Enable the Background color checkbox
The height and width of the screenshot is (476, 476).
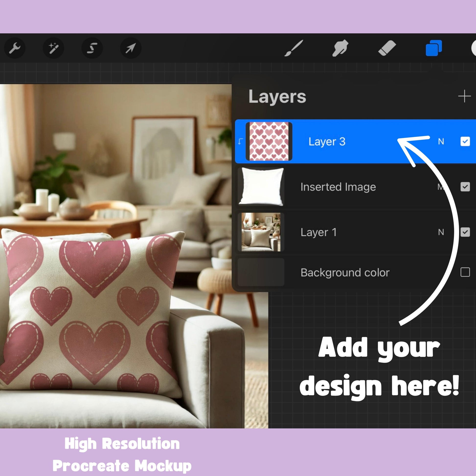point(465,272)
